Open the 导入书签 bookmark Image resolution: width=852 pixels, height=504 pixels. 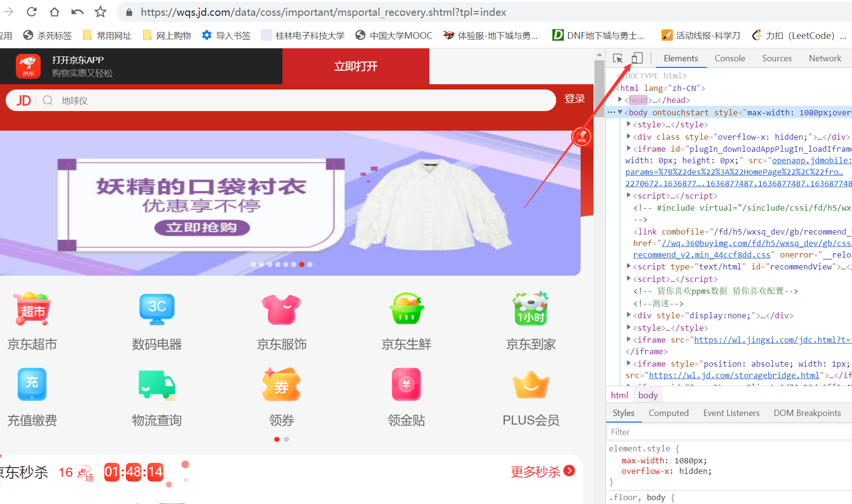[x=226, y=35]
